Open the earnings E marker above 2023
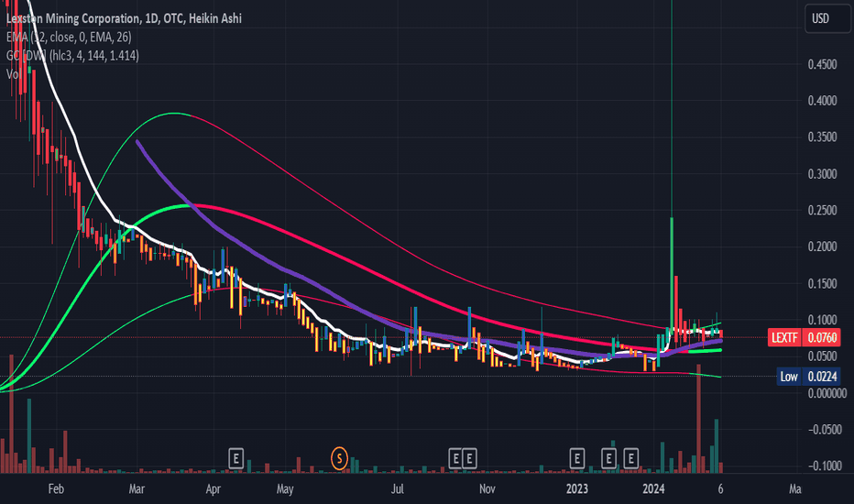This screenshot has width=854, height=504. (576, 459)
